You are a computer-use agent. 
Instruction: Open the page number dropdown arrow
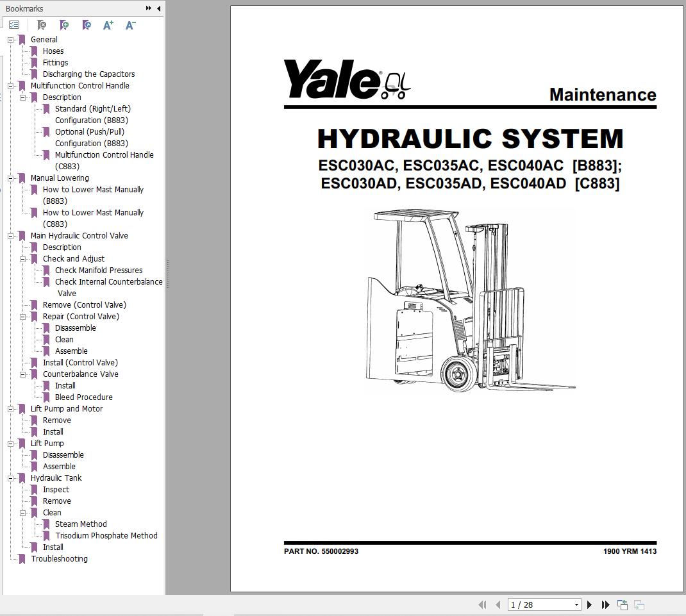click(575, 604)
